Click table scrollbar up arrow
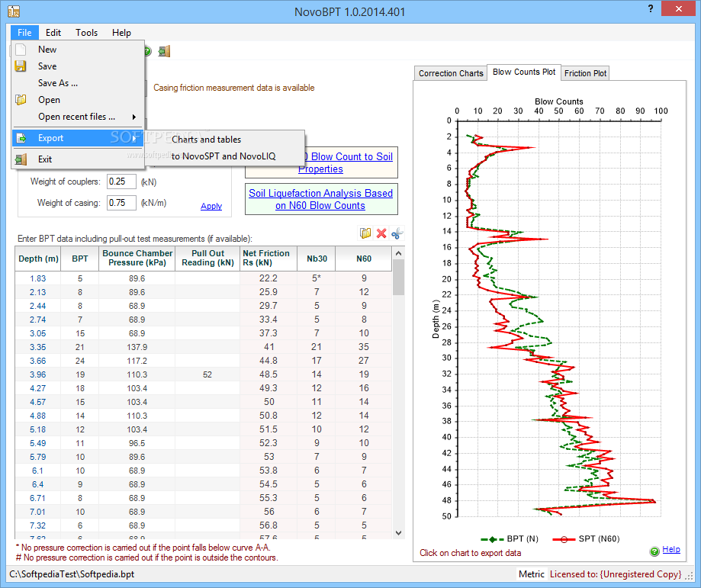 tap(399, 253)
